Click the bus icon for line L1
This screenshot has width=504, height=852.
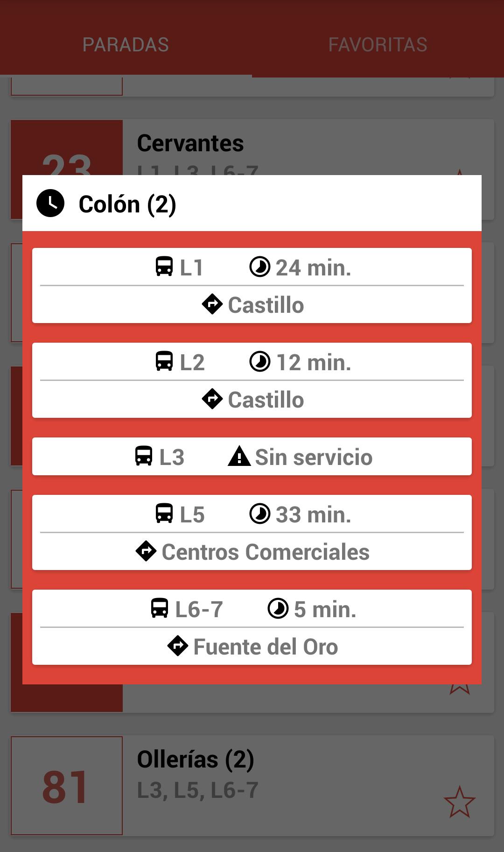pyautogui.click(x=164, y=267)
